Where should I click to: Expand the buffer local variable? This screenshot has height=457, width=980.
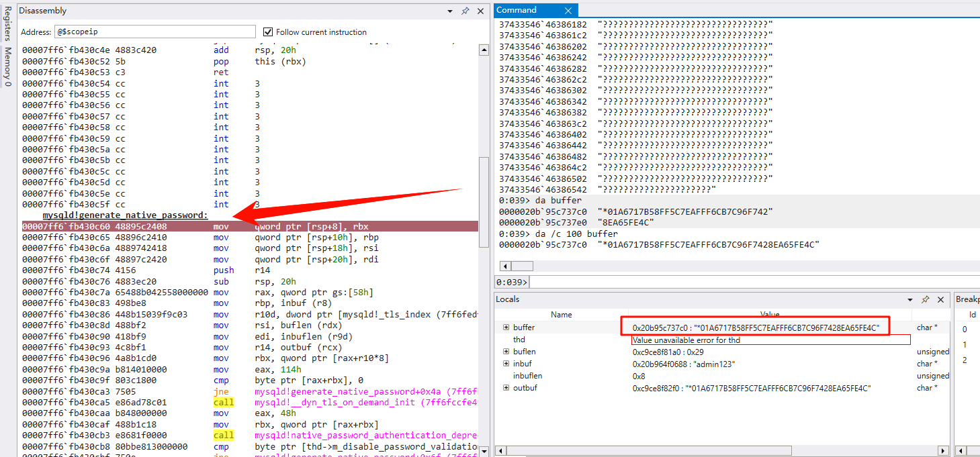506,327
